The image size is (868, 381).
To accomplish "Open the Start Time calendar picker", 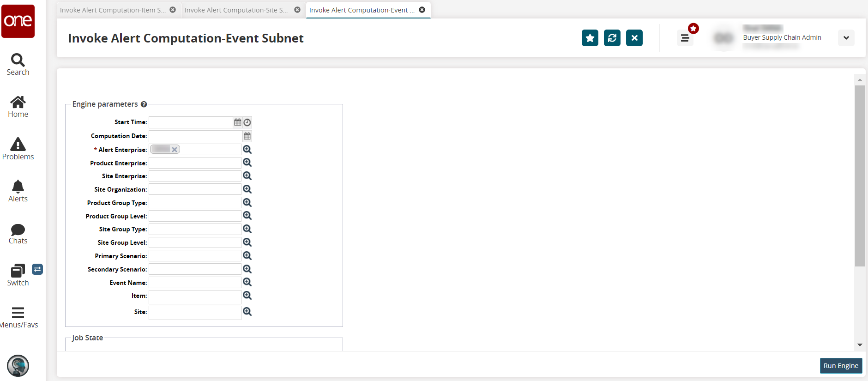I will pos(238,122).
